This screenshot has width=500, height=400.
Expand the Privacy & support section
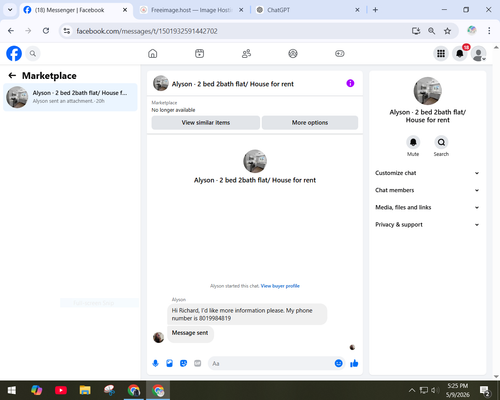427,225
